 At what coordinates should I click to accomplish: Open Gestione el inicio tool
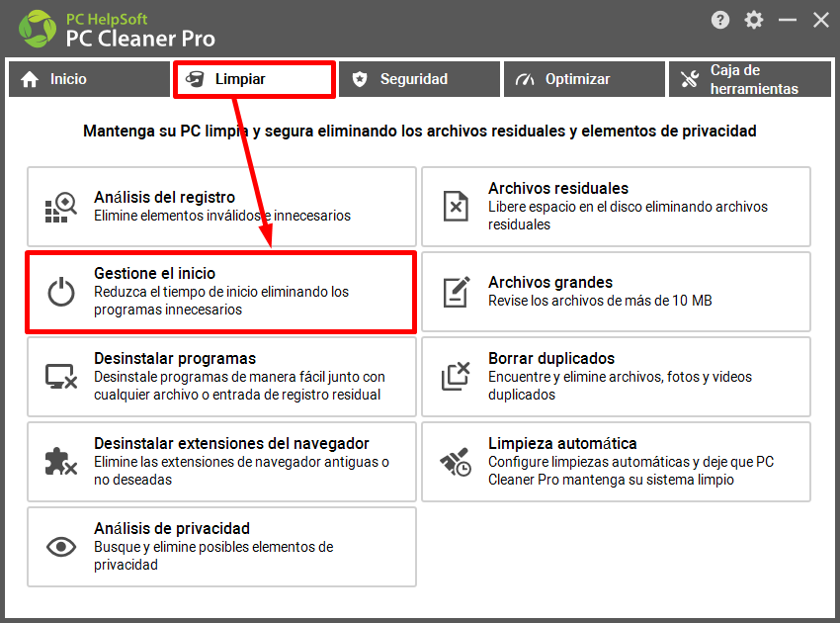point(220,292)
